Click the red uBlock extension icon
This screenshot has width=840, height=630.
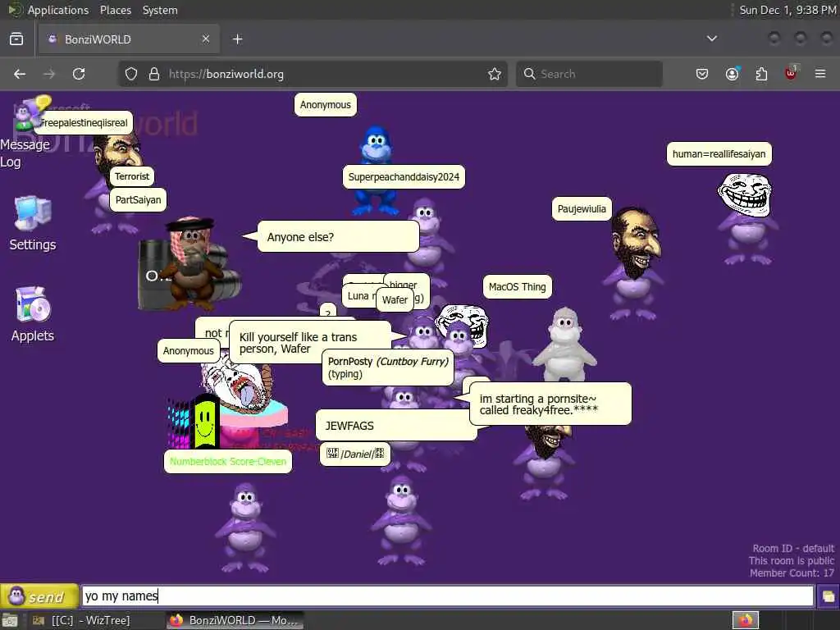click(x=791, y=73)
